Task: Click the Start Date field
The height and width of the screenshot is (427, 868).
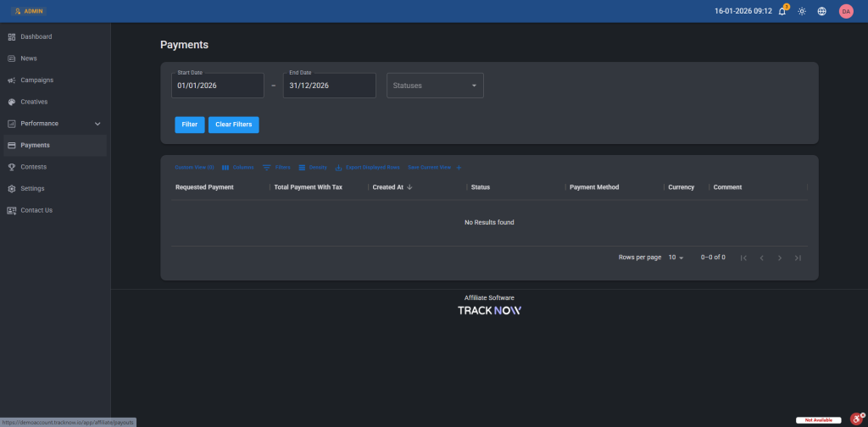Action: [218, 86]
